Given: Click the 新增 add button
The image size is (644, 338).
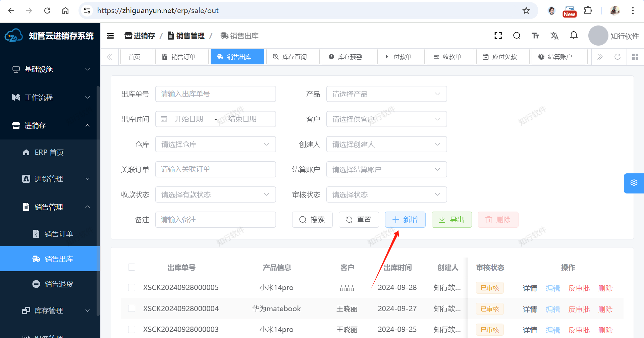Looking at the screenshot, I should click(x=405, y=220).
